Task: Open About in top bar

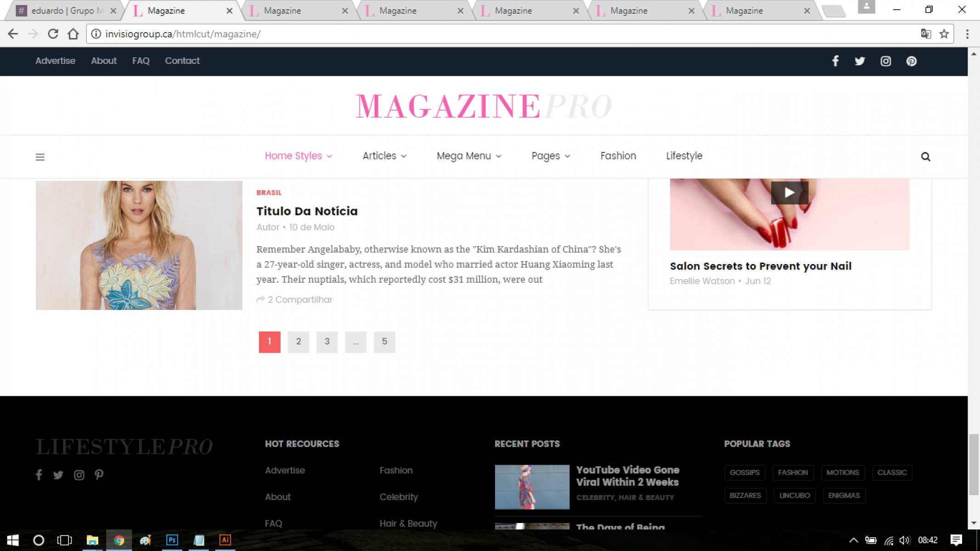Action: [x=104, y=61]
